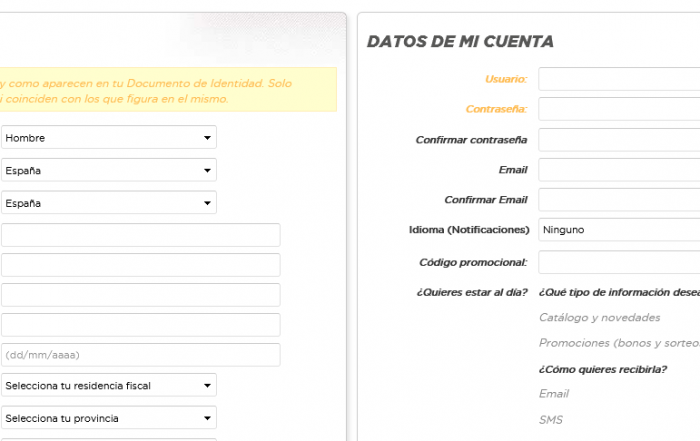Image resolution: width=700 pixels, height=441 pixels.
Task: Open the Selecciona tu provincia dropdown
Action: click(x=108, y=418)
